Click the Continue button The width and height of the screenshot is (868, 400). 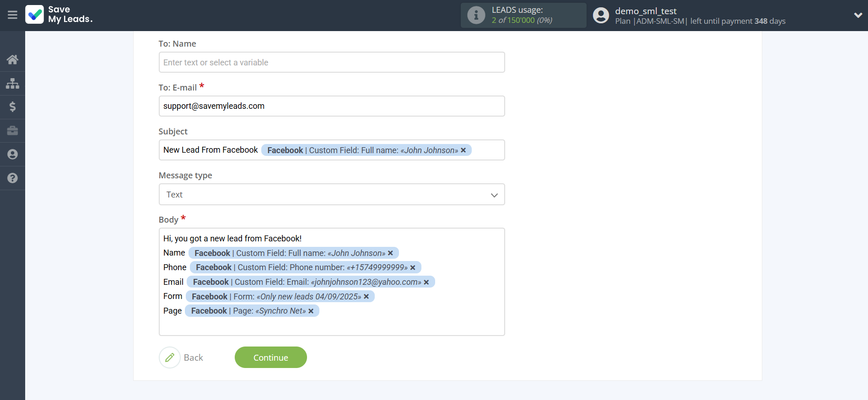pyautogui.click(x=270, y=357)
